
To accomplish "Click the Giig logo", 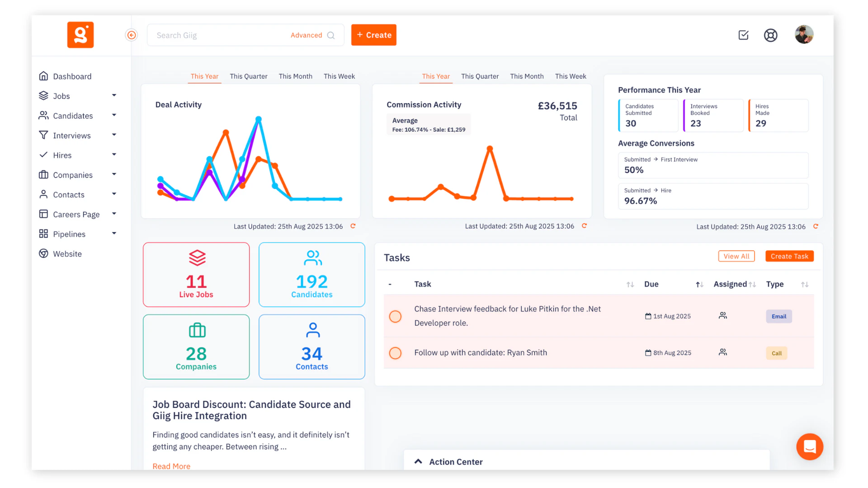I will [80, 35].
